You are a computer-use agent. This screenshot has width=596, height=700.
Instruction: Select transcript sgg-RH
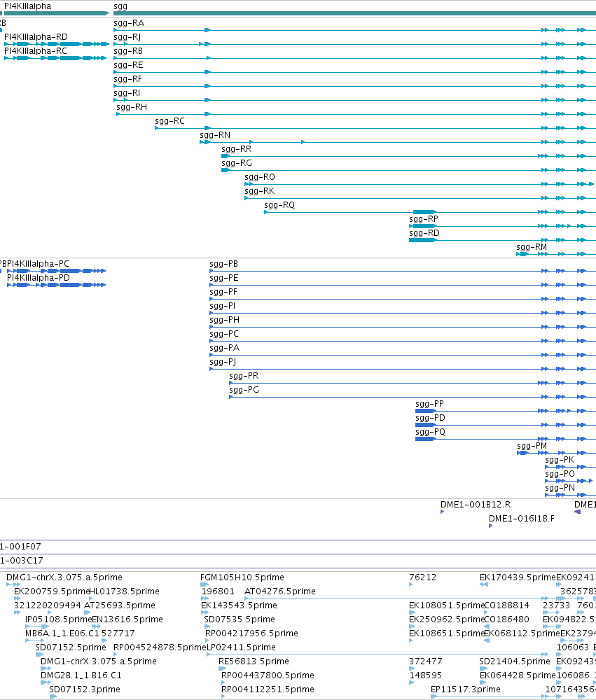(x=132, y=107)
